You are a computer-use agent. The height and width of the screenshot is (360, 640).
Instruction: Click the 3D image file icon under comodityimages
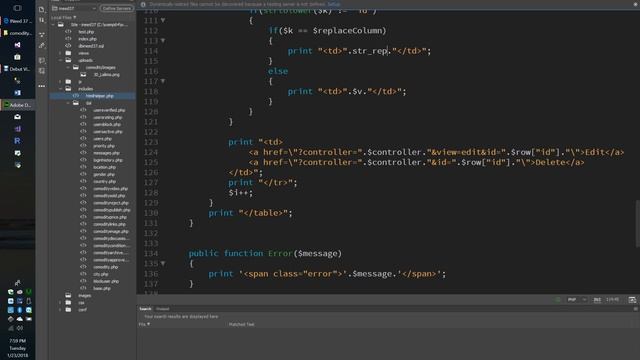point(83,75)
